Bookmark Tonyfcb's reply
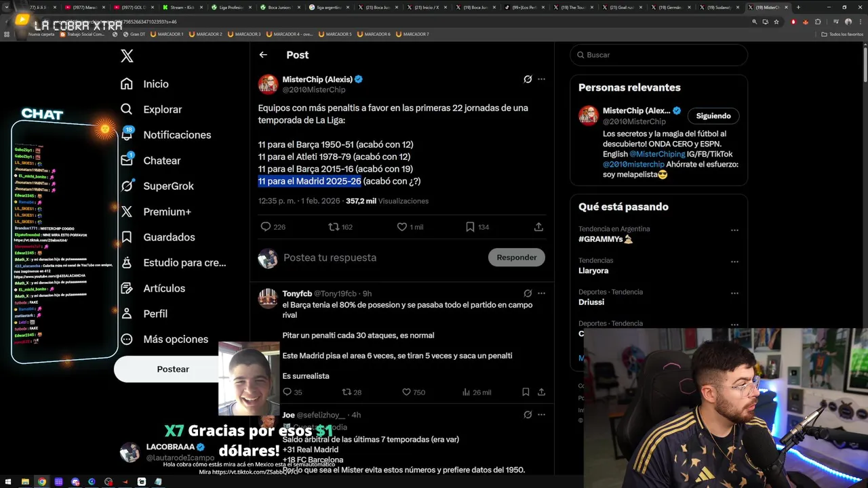 (x=526, y=392)
